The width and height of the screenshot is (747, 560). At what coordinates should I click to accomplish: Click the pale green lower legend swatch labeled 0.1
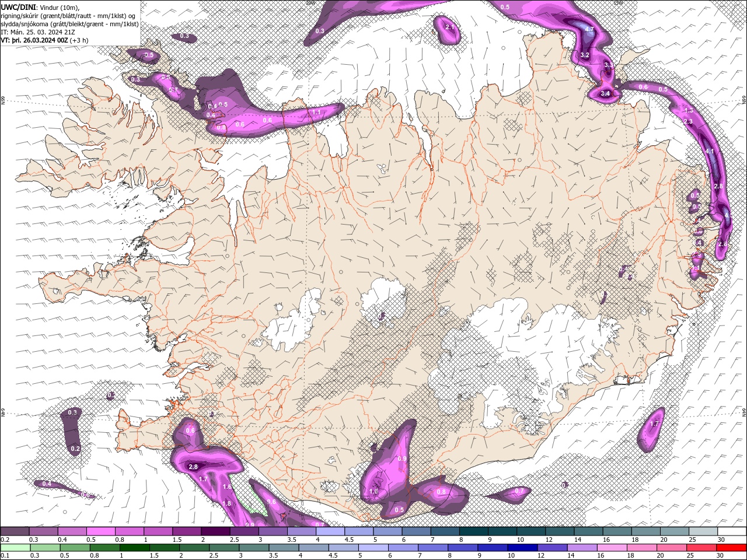point(15,548)
